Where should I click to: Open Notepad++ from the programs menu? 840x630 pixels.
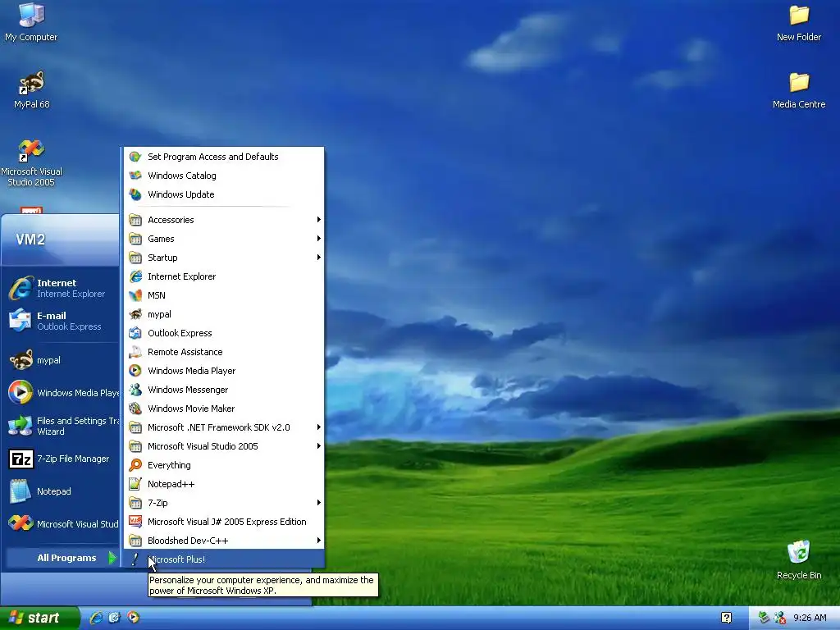click(224, 484)
